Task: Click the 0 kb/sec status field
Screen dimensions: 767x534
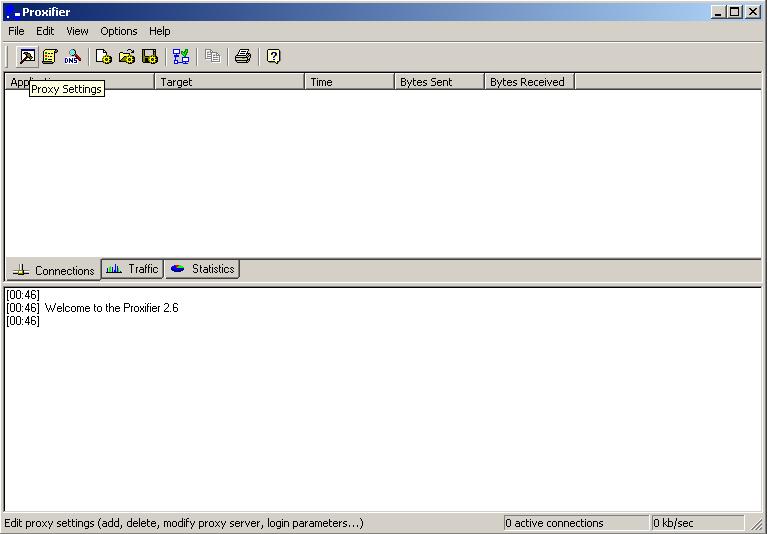Action: click(698, 523)
